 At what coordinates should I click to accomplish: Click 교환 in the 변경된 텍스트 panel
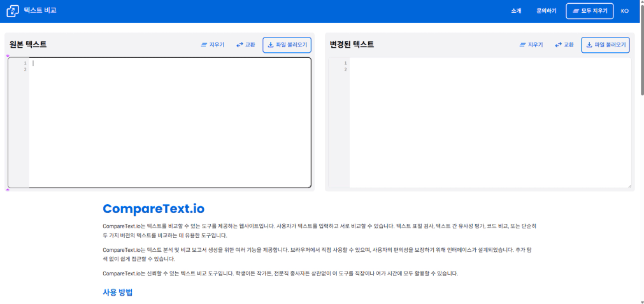pyautogui.click(x=564, y=45)
